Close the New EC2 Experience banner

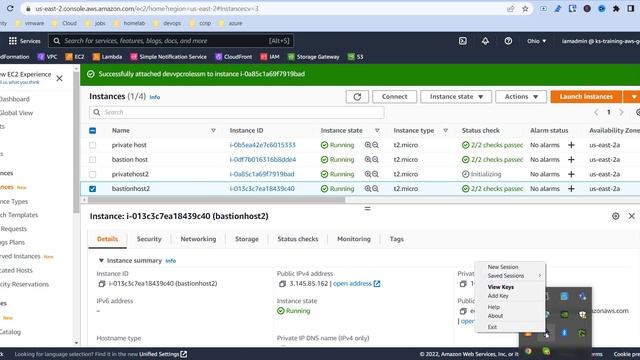pyautogui.click(x=59, y=78)
